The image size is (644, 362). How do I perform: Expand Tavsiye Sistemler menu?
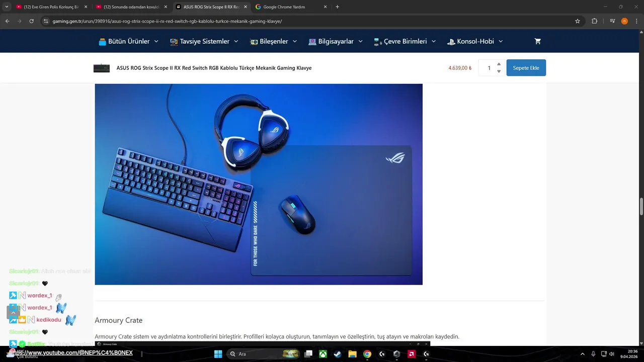click(204, 41)
